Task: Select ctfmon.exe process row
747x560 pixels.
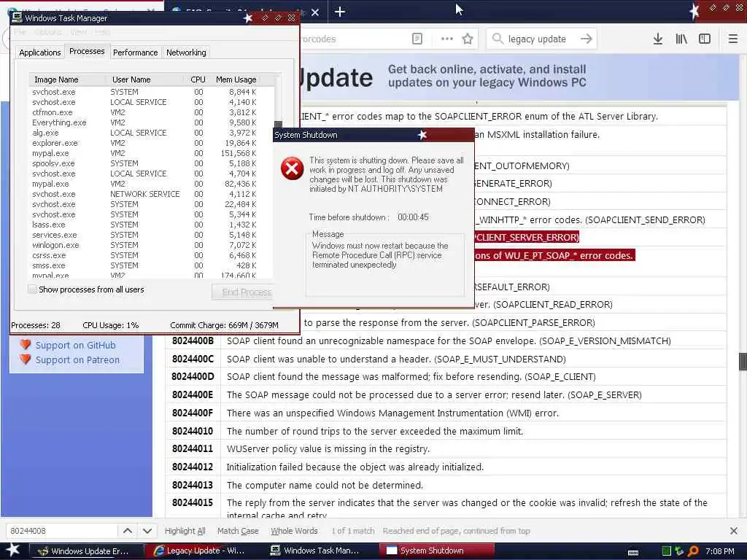Action: click(151, 112)
